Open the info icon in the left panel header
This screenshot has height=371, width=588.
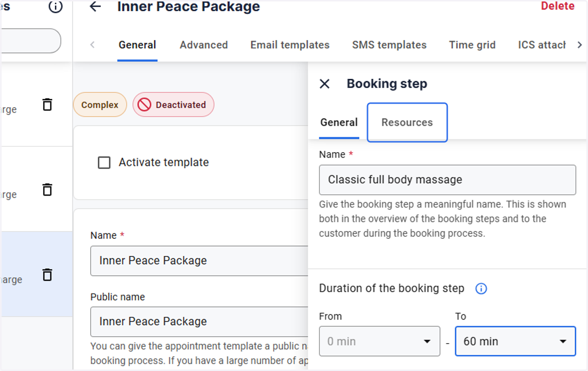pos(56,6)
